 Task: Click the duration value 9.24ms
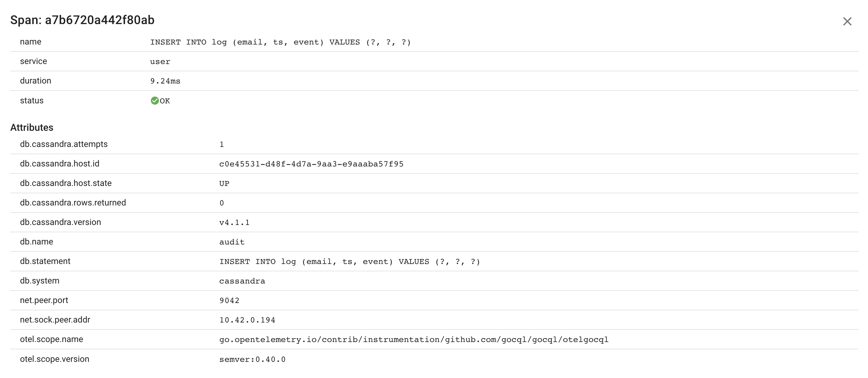[165, 81]
